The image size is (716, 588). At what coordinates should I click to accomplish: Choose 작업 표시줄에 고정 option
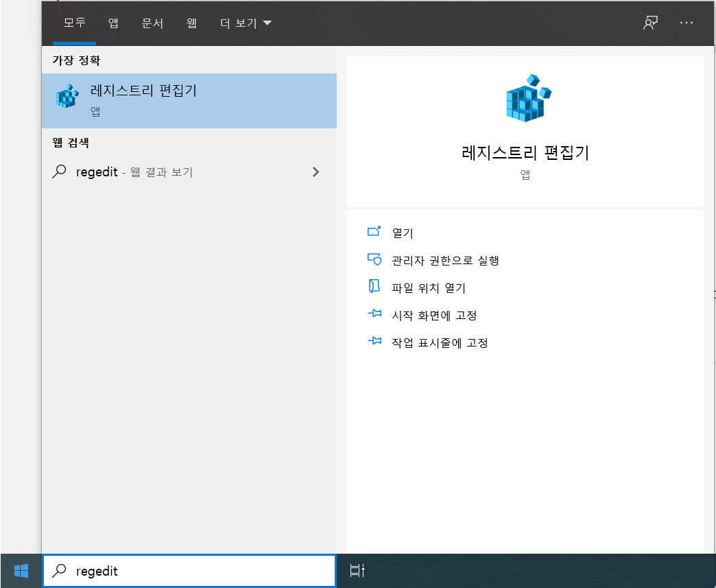[x=439, y=342]
